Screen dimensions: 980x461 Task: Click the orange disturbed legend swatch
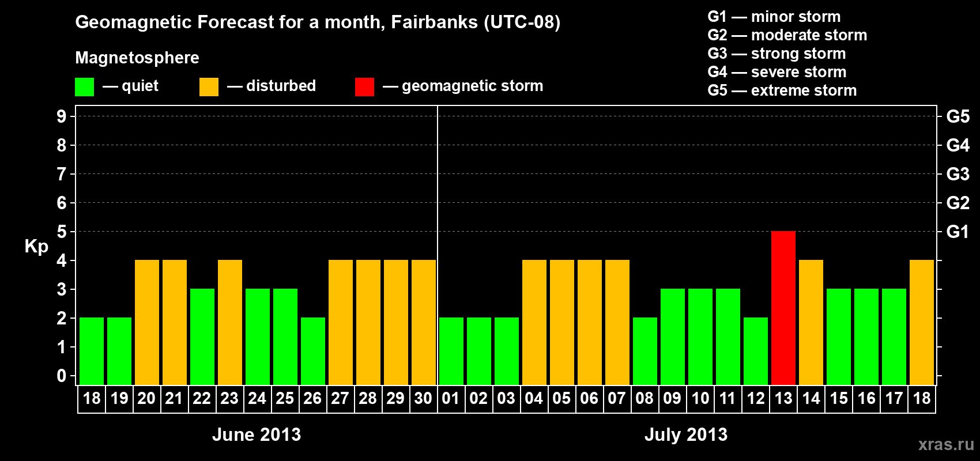click(209, 87)
